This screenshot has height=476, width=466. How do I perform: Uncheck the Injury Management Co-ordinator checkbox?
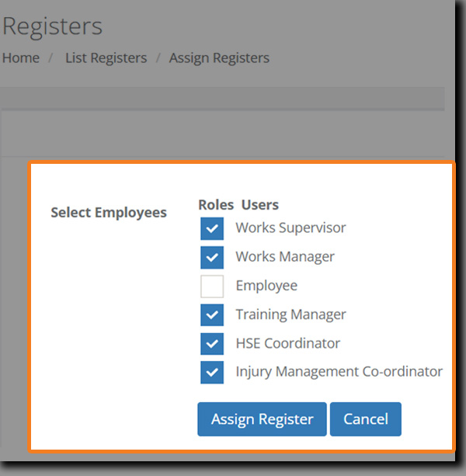click(x=212, y=372)
